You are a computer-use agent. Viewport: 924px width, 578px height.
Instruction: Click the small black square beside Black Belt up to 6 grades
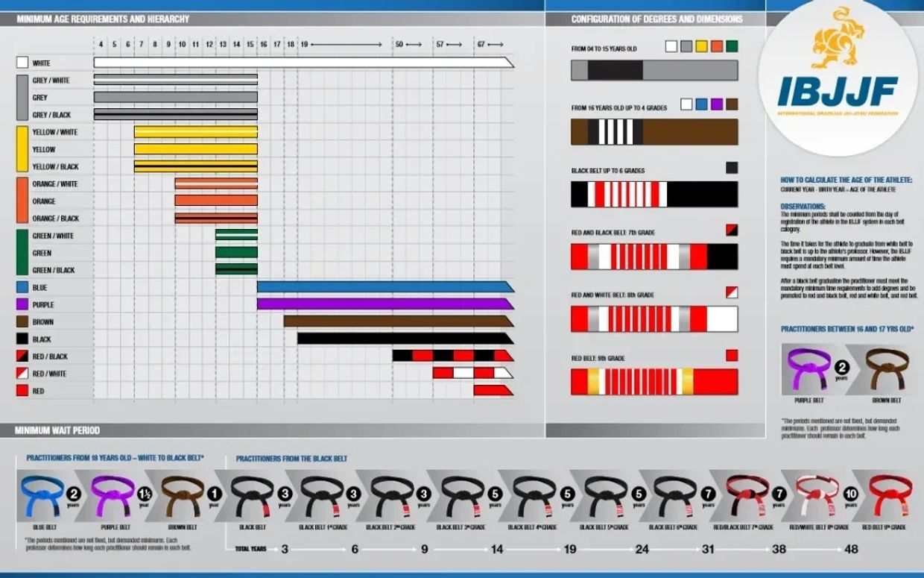732,168
